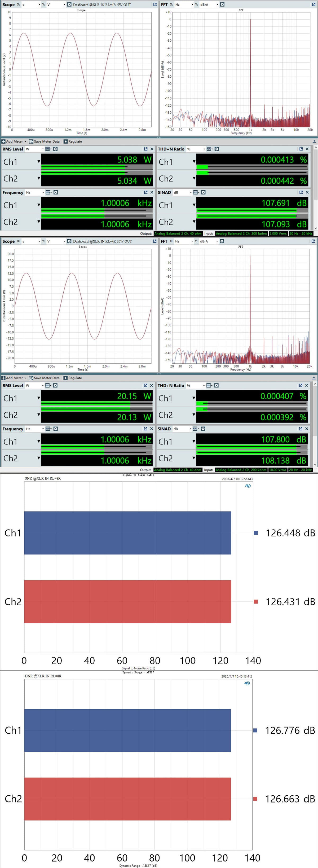Click Save Meter Data above the 5.038 W meter
Screen dimensions: 318x868
tap(45, 142)
